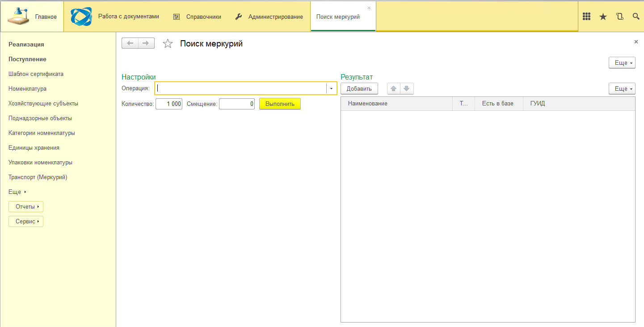Open the functions menu grid icon
Viewport: 644px width, 327px height.
click(587, 17)
